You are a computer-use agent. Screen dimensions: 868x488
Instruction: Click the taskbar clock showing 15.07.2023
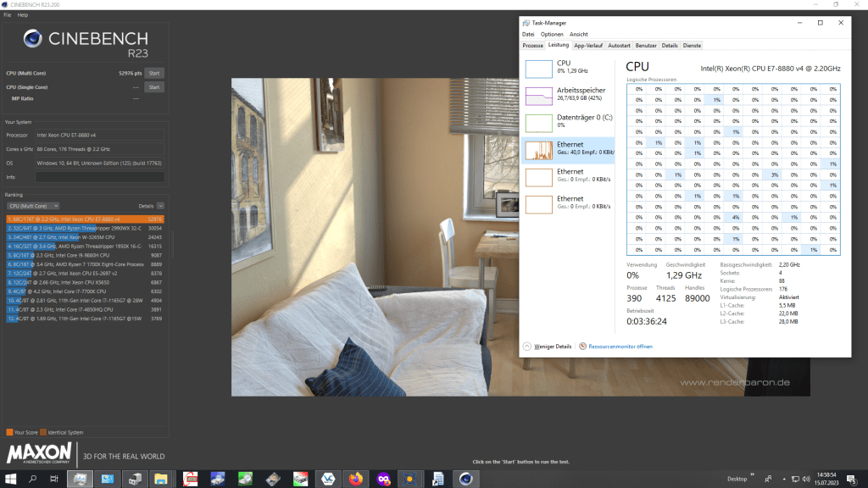tap(826, 479)
